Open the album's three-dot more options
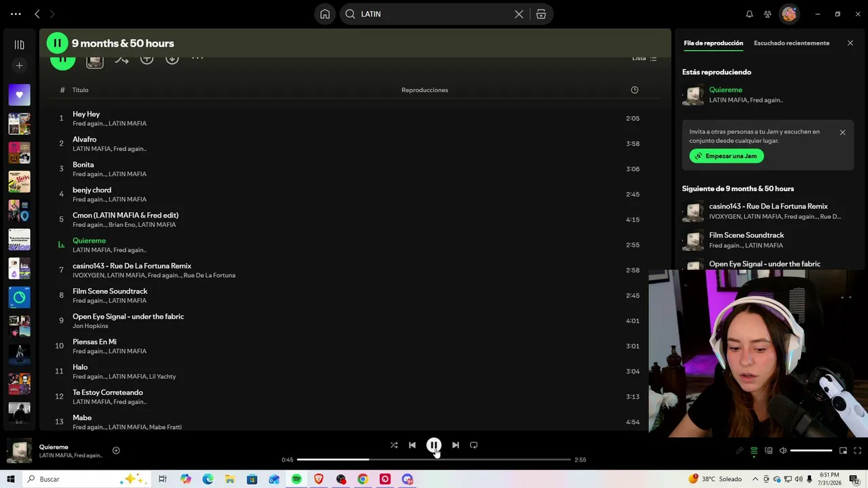868x488 pixels. [x=197, y=58]
